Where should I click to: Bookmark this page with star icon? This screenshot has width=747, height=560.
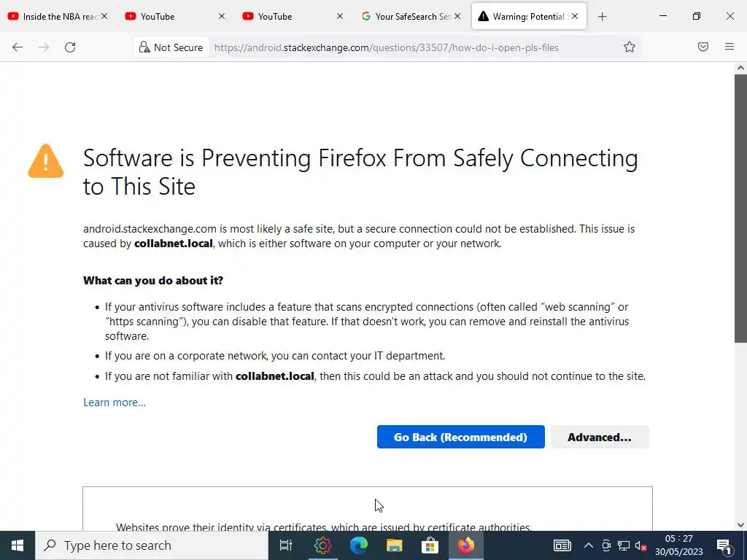[630, 47]
